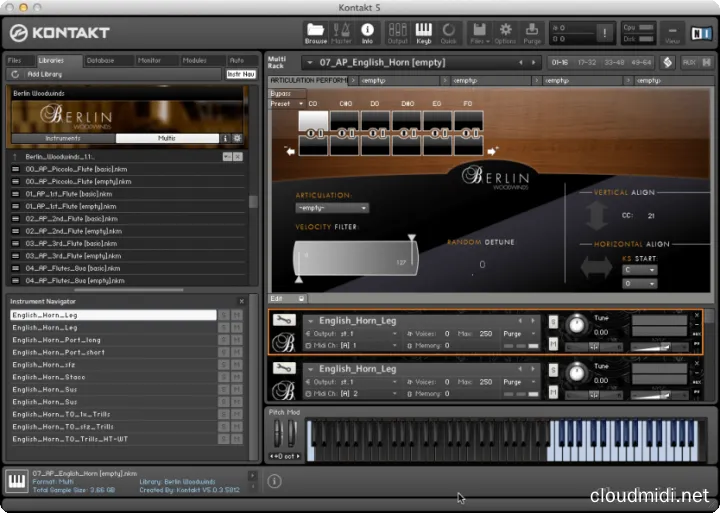
Task: Mute the second English_Horn_Leg instrument
Action: (x=553, y=394)
